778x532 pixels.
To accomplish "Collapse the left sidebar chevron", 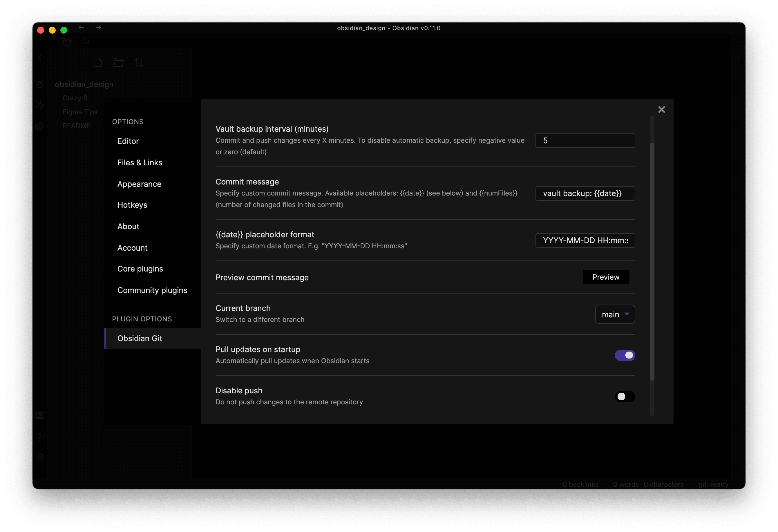I will (x=40, y=58).
